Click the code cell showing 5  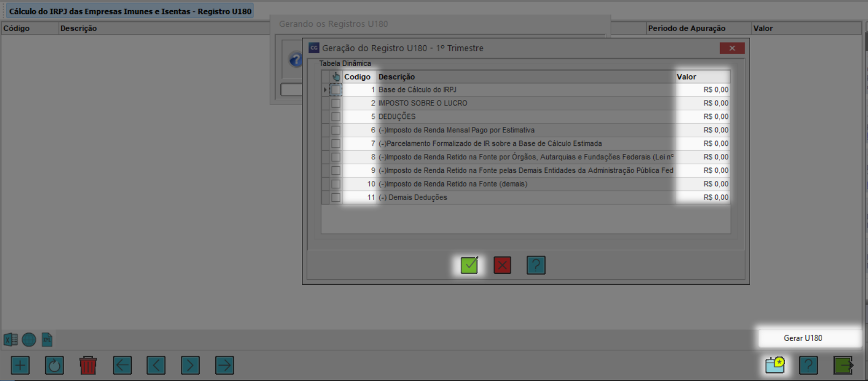pyautogui.click(x=359, y=117)
